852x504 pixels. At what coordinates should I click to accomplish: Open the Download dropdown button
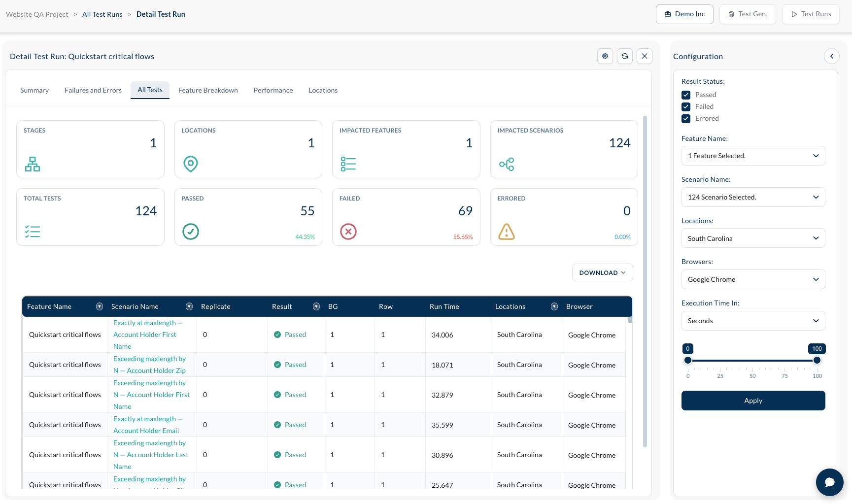point(602,272)
